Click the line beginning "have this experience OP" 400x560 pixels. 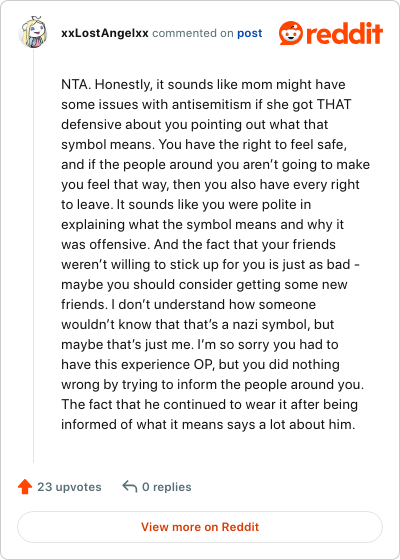coord(200,365)
